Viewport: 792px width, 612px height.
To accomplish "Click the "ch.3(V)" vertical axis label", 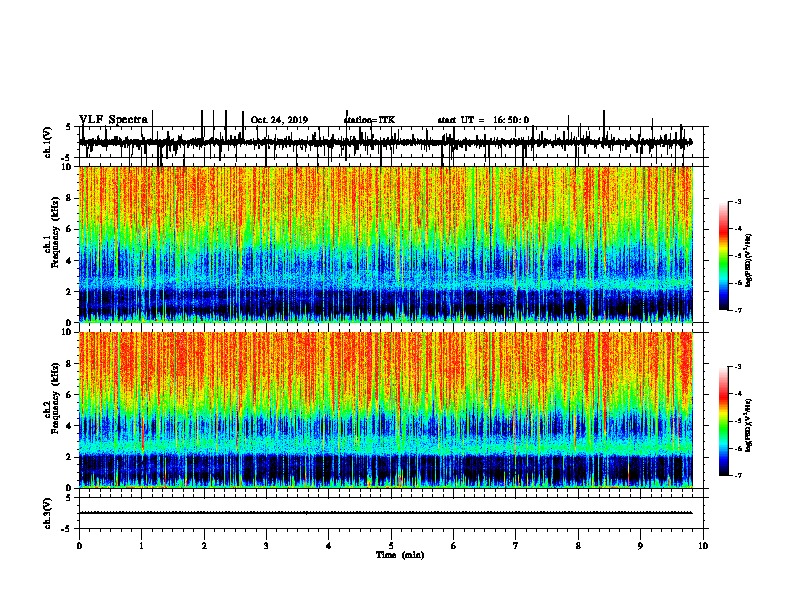I will point(47,513).
